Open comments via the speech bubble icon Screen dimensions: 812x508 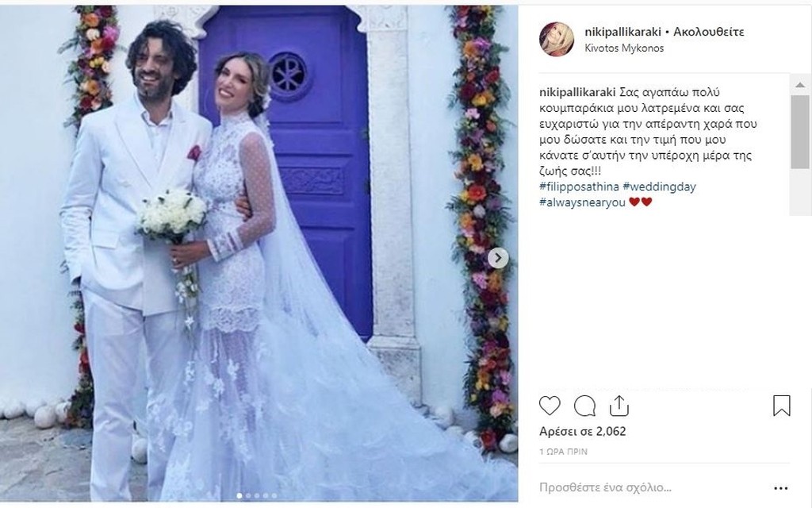[584, 406]
